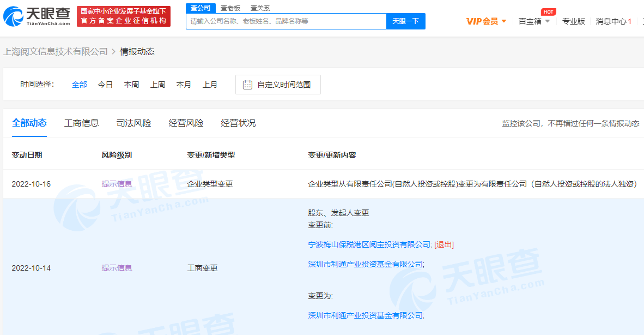The image size is (644, 335).
Task: Focus the company name search field
Action: click(286, 21)
